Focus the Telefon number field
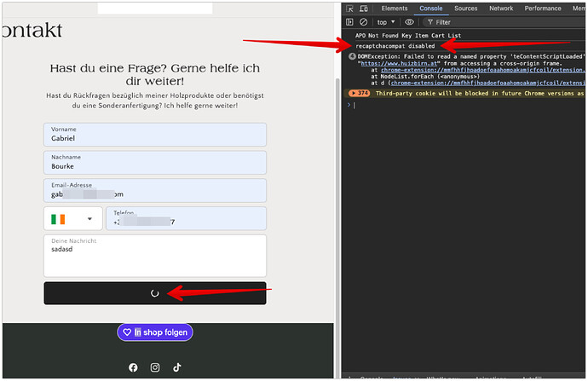This screenshot has width=588, height=381. click(186, 218)
